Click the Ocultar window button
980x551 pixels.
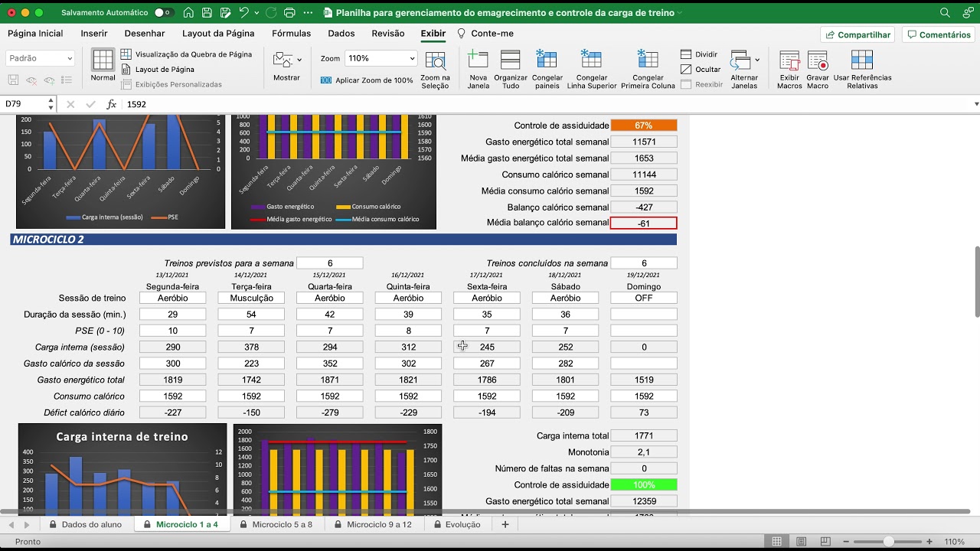(701, 70)
